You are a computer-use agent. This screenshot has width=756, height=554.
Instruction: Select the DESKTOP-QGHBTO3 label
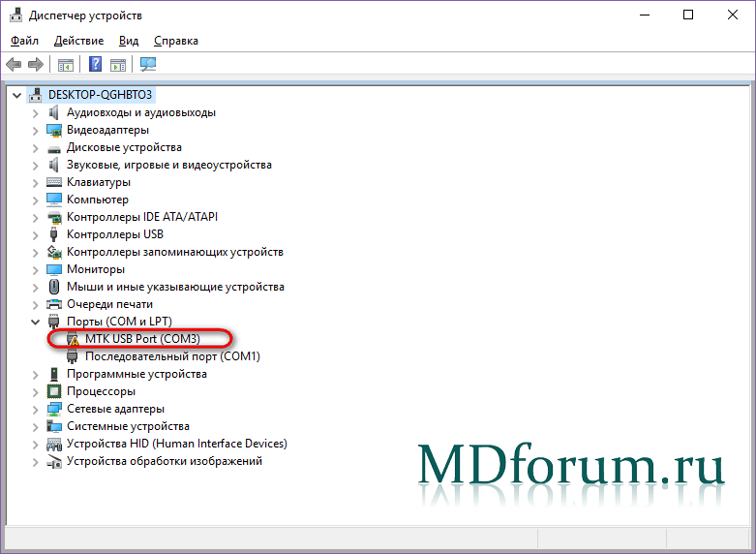101,95
